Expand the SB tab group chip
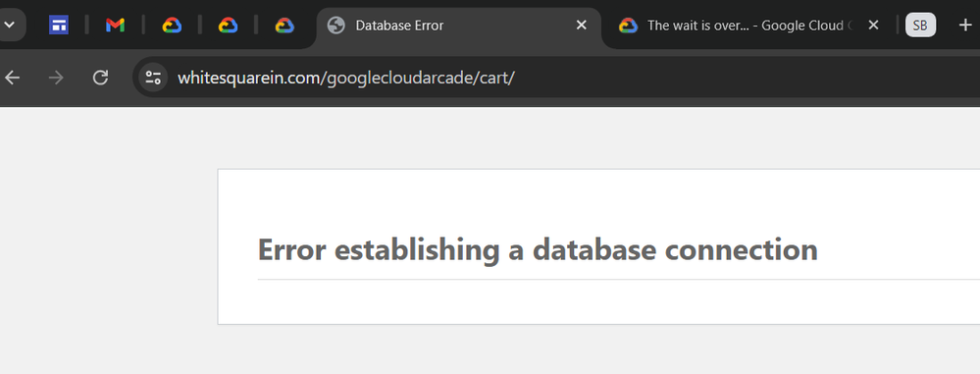Viewport: 980px width, 374px height. click(x=920, y=25)
